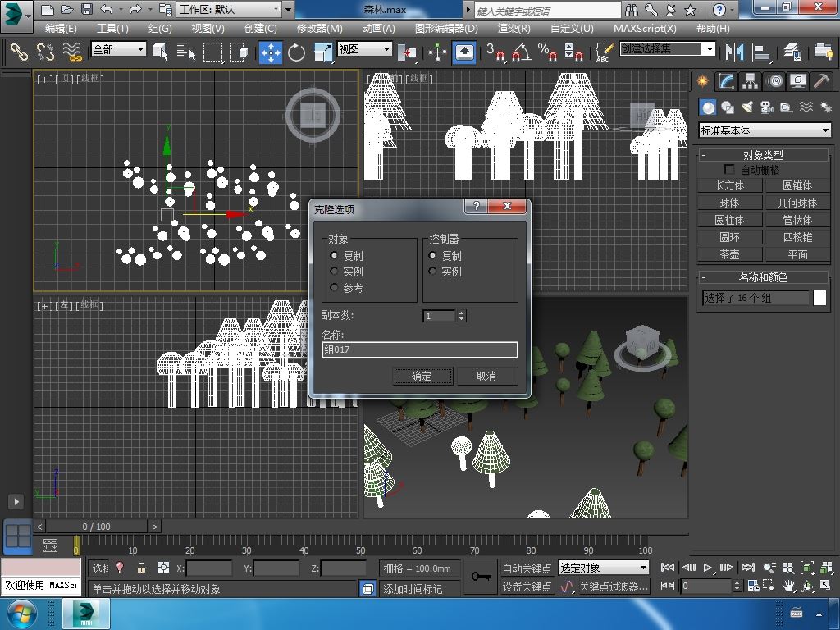This screenshot has height=630, width=840.
Task: Enable the 自动栅格 checkbox
Action: (x=729, y=170)
